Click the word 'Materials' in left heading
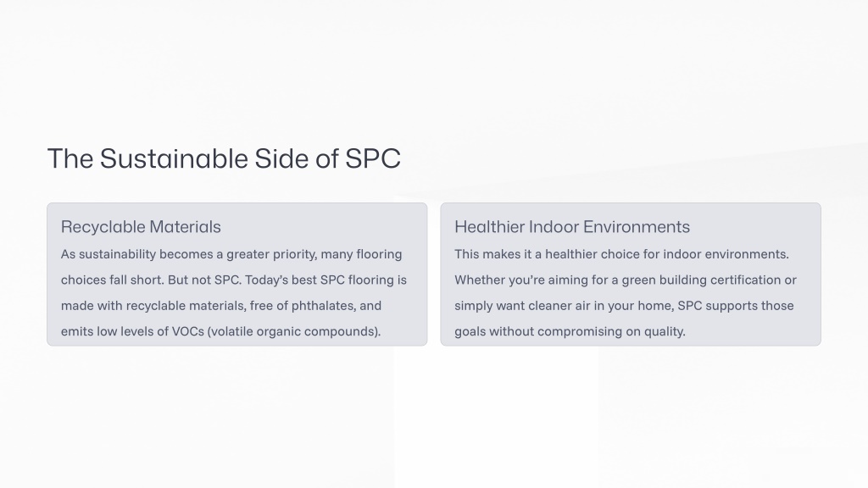This screenshot has width=868, height=488. point(185,227)
